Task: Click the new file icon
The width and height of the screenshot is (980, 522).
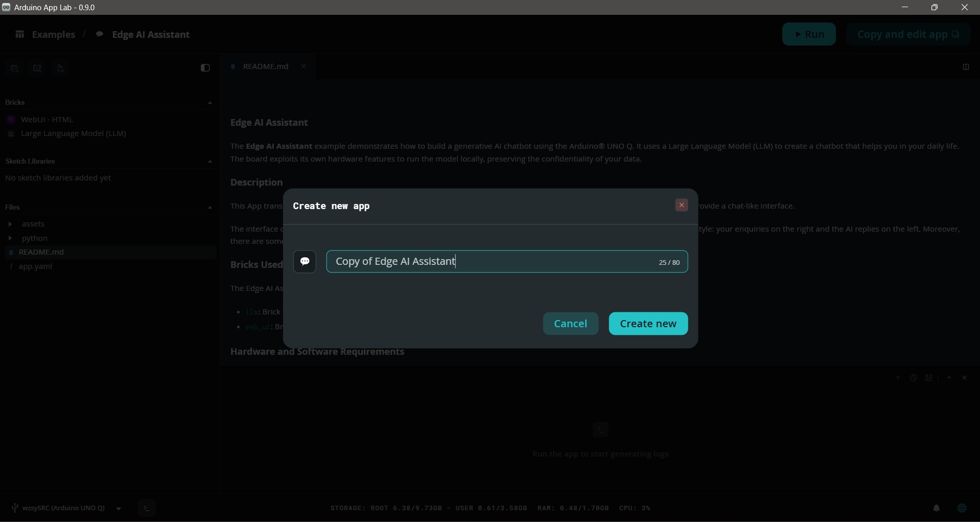Action: coord(60,68)
